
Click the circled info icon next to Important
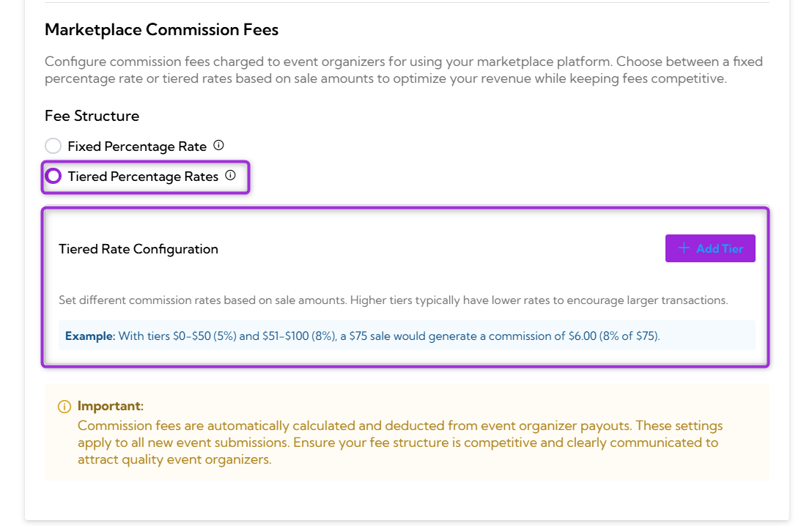[x=64, y=406]
